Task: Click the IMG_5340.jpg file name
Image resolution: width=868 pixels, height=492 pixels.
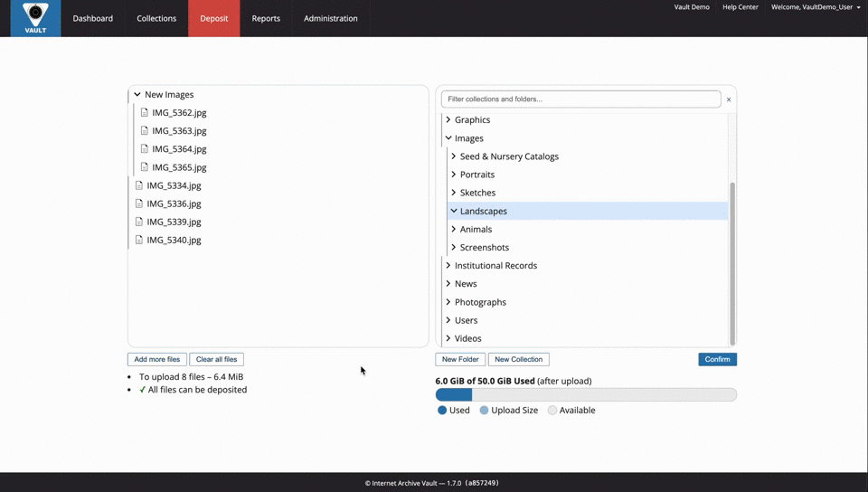Action: pyautogui.click(x=174, y=241)
